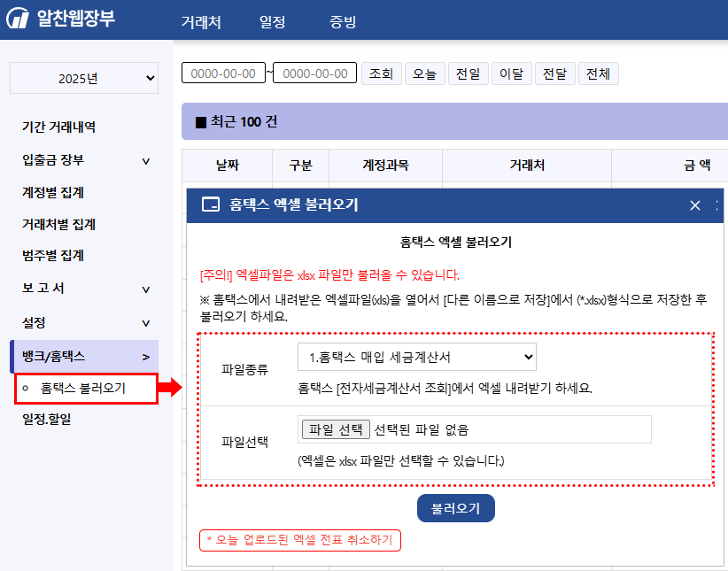
Task: Open the 증빙 top menu
Action: click(x=343, y=22)
